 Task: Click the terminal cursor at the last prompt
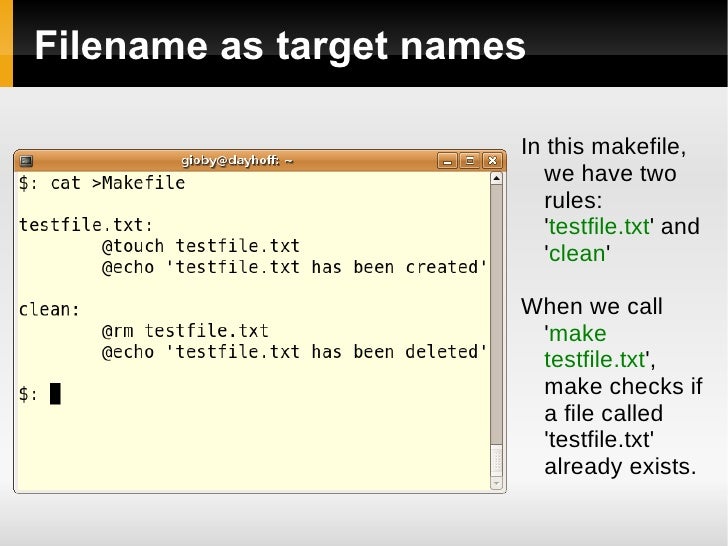point(55,394)
